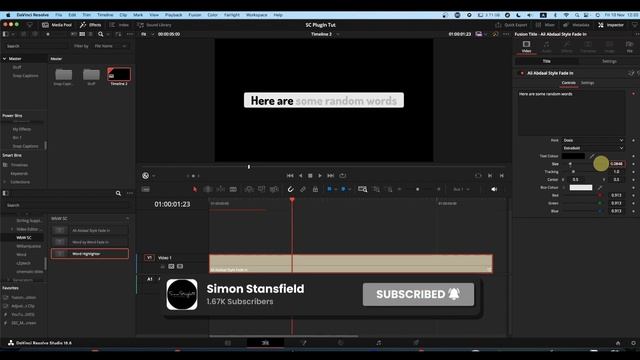Open the Mixer panel
Screen dimensions: 640x360
[x=545, y=25]
